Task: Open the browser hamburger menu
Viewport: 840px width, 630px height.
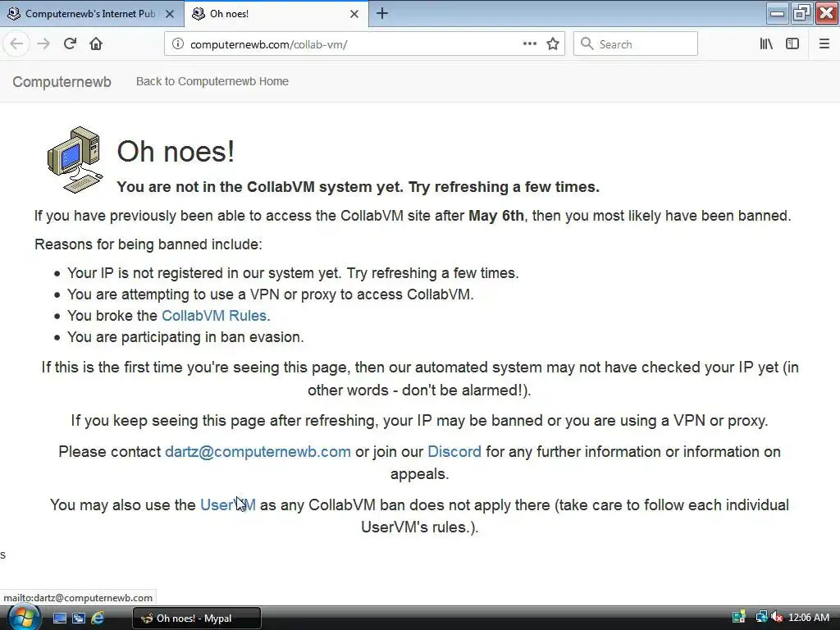Action: pyautogui.click(x=824, y=44)
